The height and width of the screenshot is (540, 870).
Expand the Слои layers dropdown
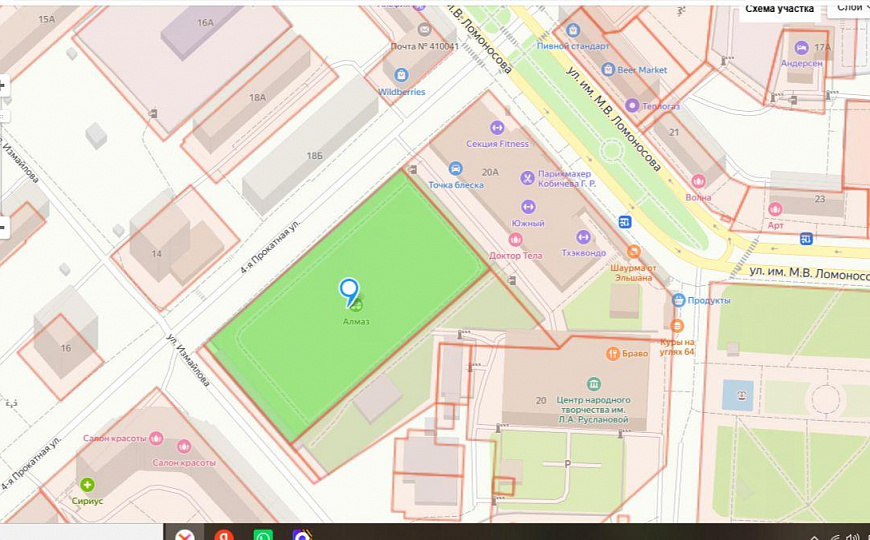(x=849, y=8)
